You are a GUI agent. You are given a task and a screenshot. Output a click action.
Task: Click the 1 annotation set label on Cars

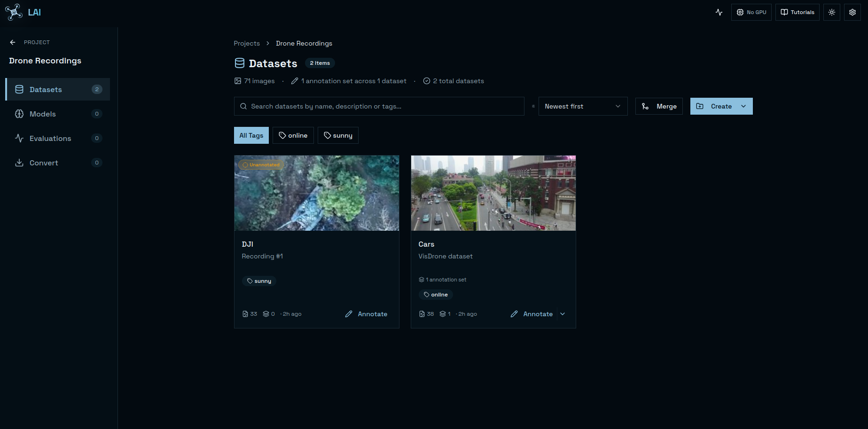443,280
